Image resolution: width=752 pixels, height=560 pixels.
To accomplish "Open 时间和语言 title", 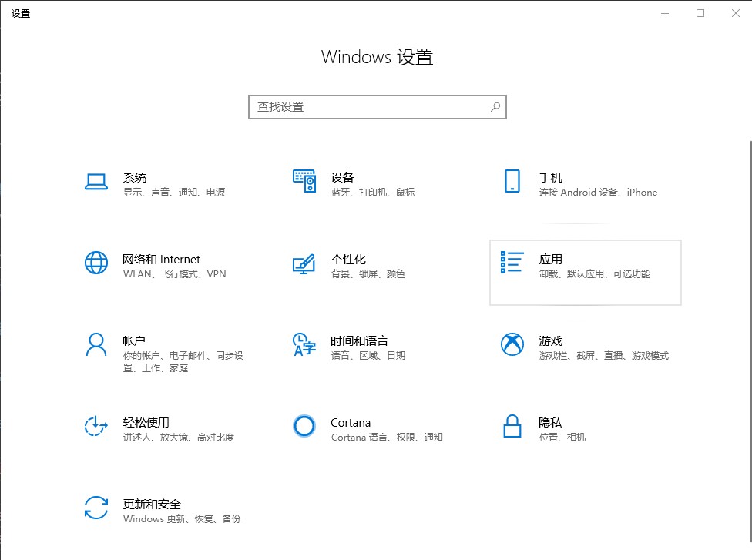I will pyautogui.click(x=359, y=341).
